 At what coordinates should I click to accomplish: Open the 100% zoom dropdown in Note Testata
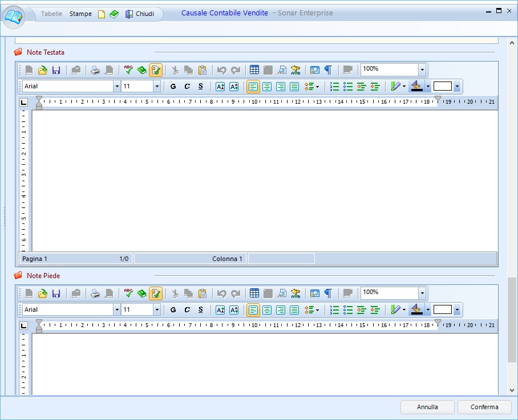point(422,70)
